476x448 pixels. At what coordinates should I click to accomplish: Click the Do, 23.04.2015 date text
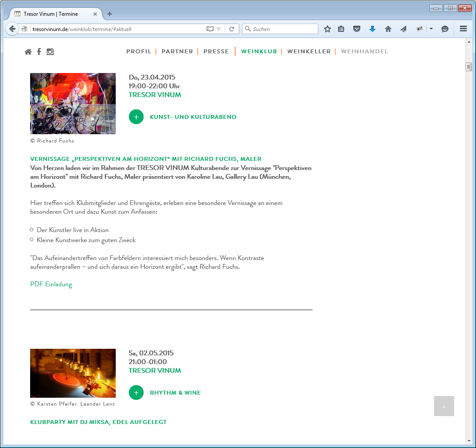pyautogui.click(x=152, y=77)
